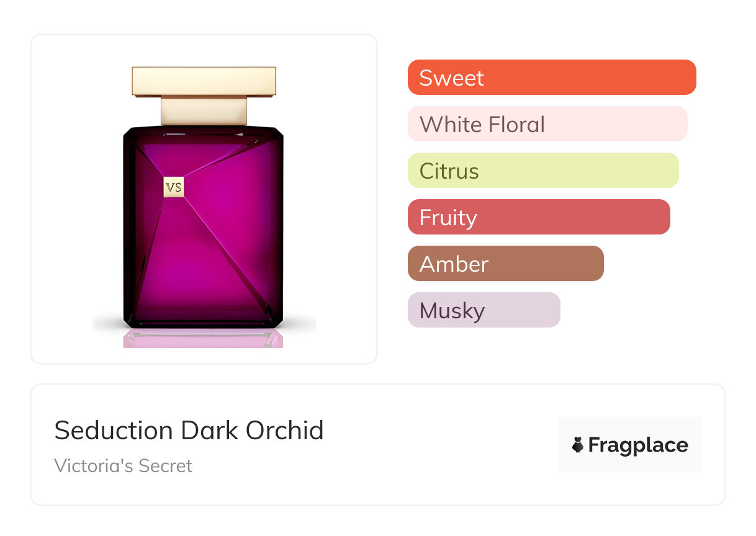Click the Sweet label text

click(x=451, y=78)
